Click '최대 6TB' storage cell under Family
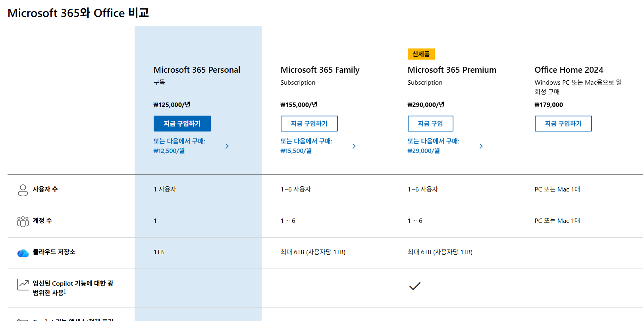644x321 pixels. pos(313,252)
